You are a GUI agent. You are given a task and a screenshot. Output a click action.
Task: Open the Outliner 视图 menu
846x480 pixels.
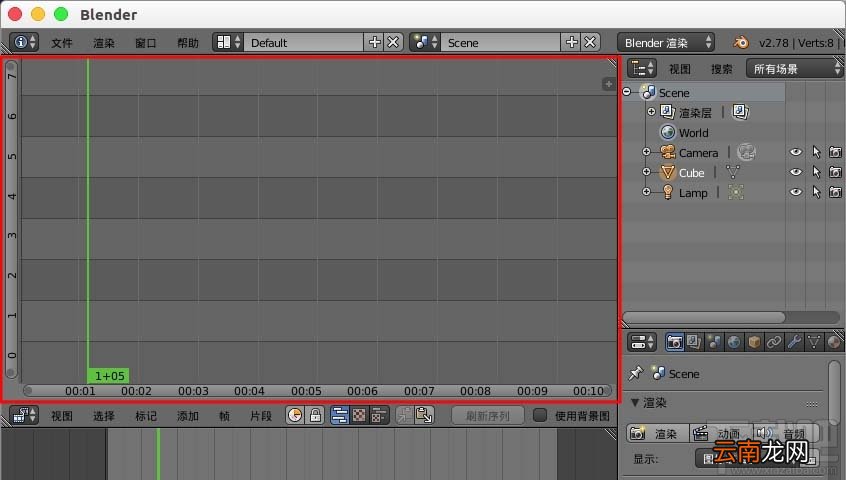tap(679, 69)
